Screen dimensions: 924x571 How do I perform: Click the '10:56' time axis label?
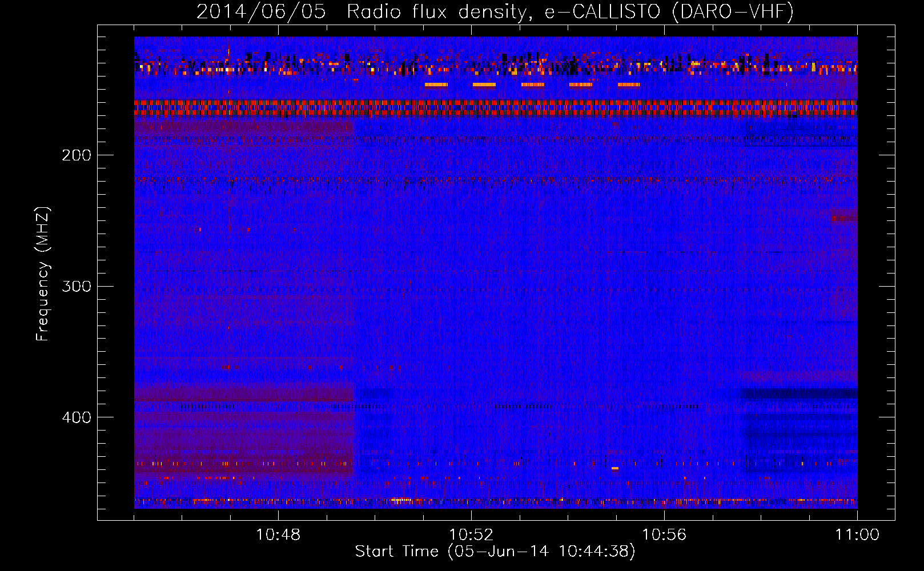click(664, 535)
